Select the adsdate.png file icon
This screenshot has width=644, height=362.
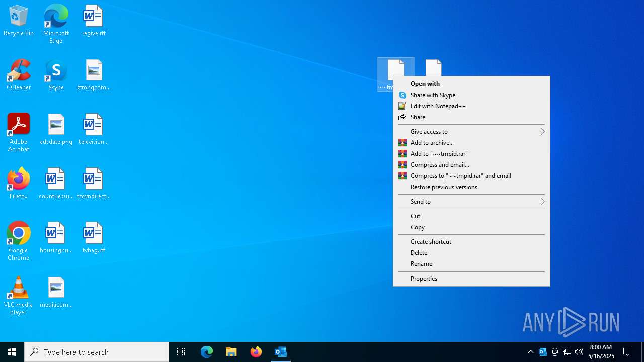click(x=56, y=130)
